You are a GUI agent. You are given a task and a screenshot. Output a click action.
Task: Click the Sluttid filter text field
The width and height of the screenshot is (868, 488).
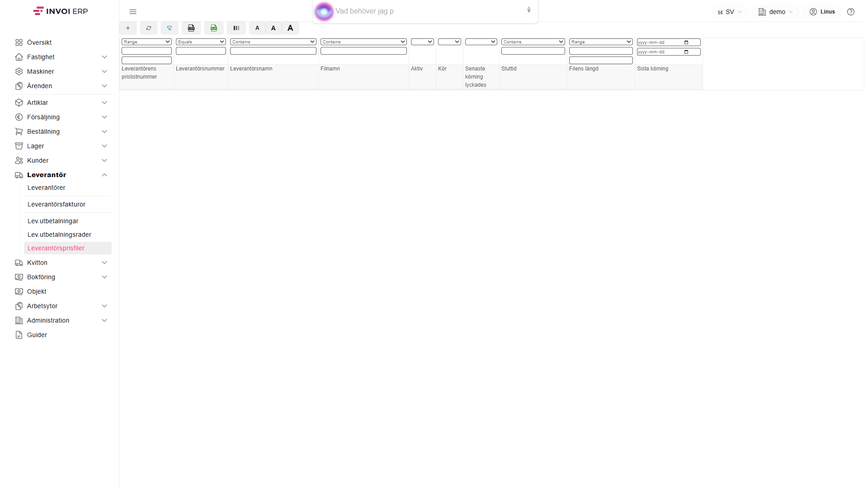tap(533, 51)
